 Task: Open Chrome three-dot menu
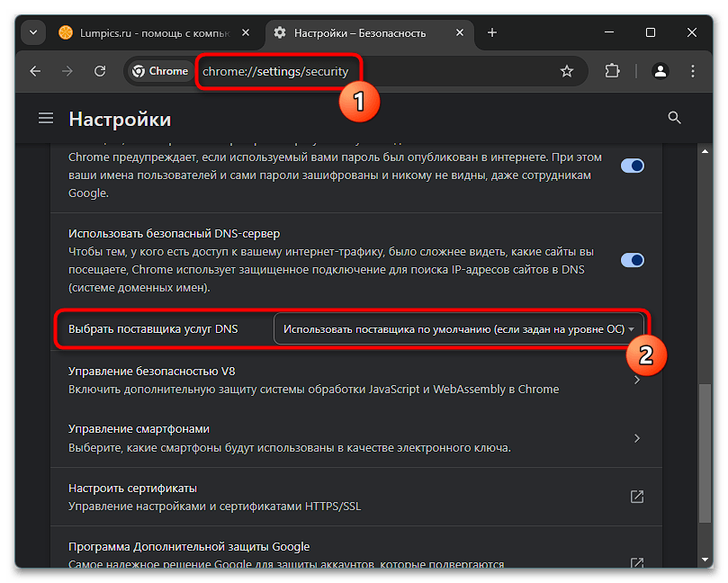pyautogui.click(x=692, y=71)
